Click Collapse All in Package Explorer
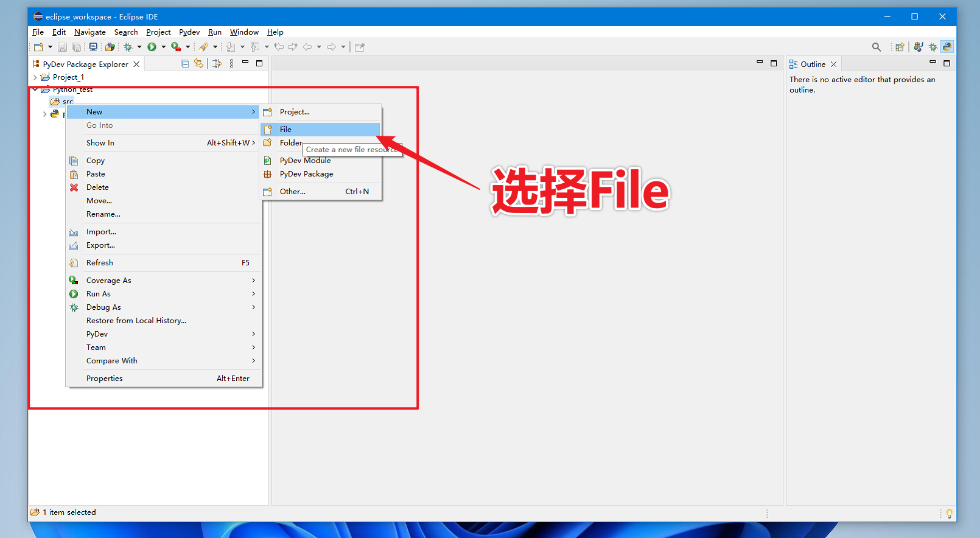 tap(185, 64)
